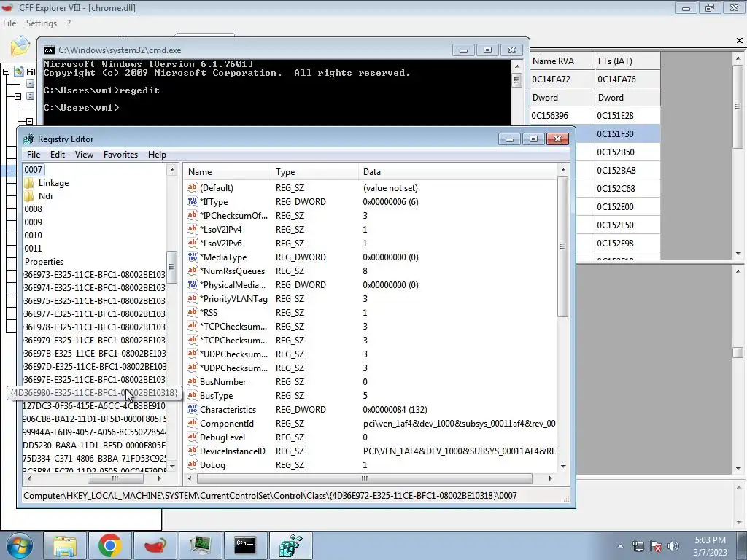Select the 0010 registry key
Screen dimensions: 747x560
coord(34,236)
